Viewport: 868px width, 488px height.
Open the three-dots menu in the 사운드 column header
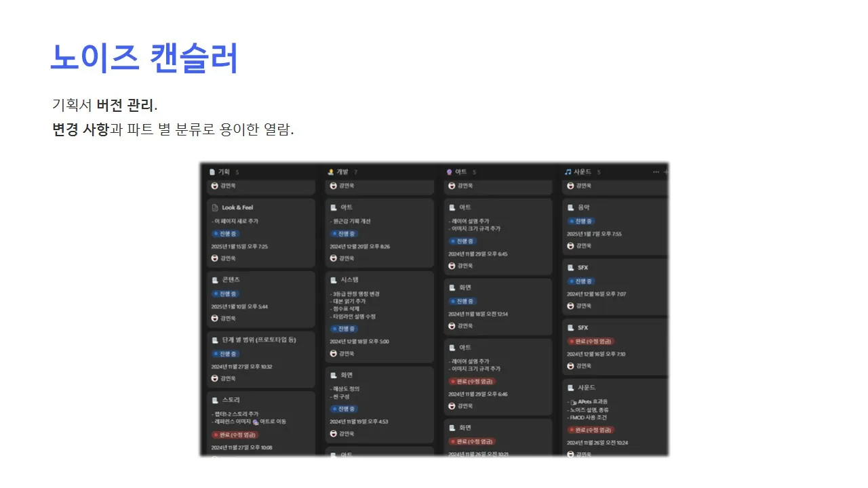(x=656, y=172)
